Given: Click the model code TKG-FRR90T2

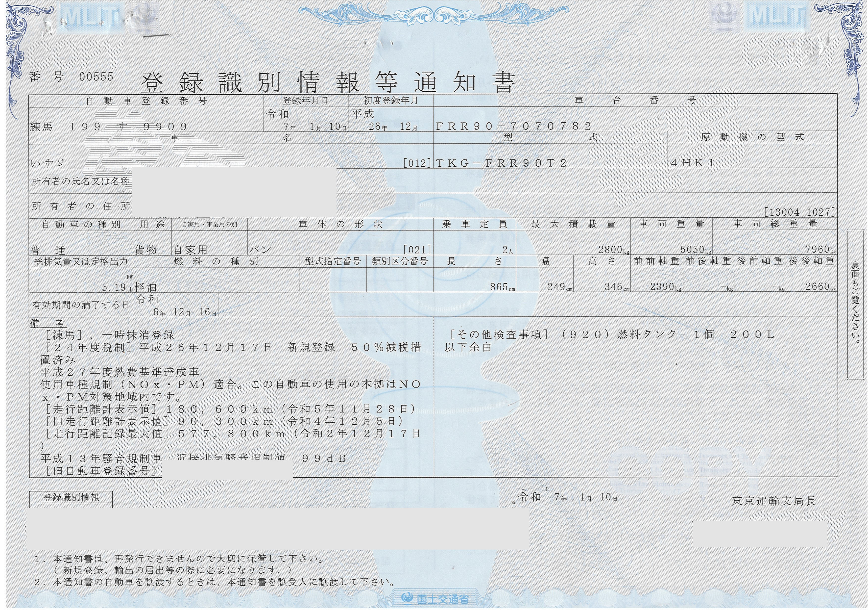Looking at the screenshot, I should coord(502,163).
